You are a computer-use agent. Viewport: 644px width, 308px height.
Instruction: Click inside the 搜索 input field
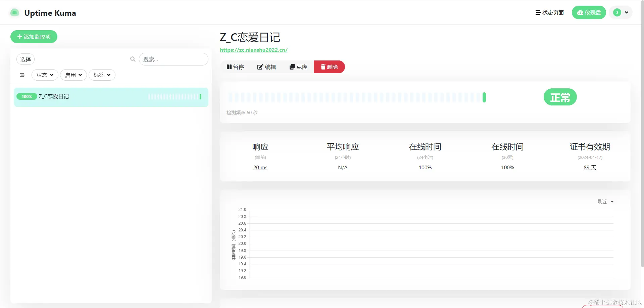174,59
